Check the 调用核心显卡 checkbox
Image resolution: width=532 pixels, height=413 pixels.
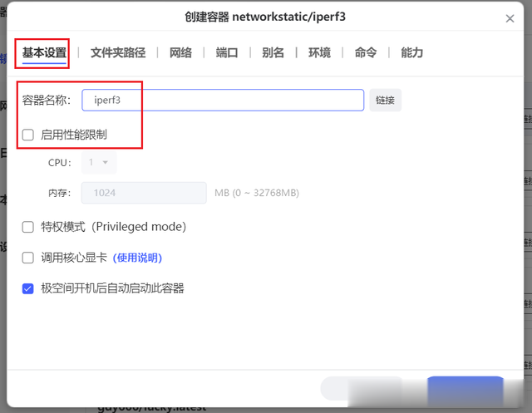[x=27, y=258]
